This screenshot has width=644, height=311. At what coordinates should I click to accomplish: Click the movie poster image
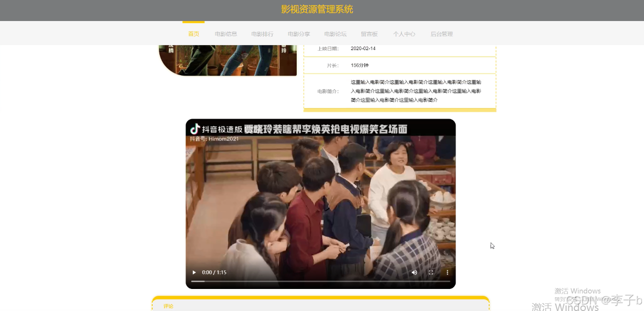(x=228, y=60)
